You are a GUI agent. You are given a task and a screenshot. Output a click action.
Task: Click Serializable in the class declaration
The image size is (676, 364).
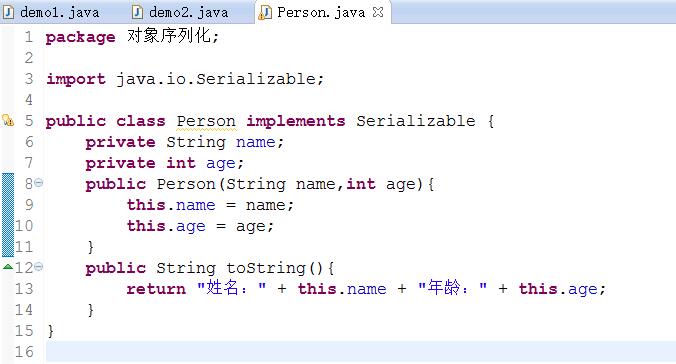pyautogui.click(x=416, y=121)
